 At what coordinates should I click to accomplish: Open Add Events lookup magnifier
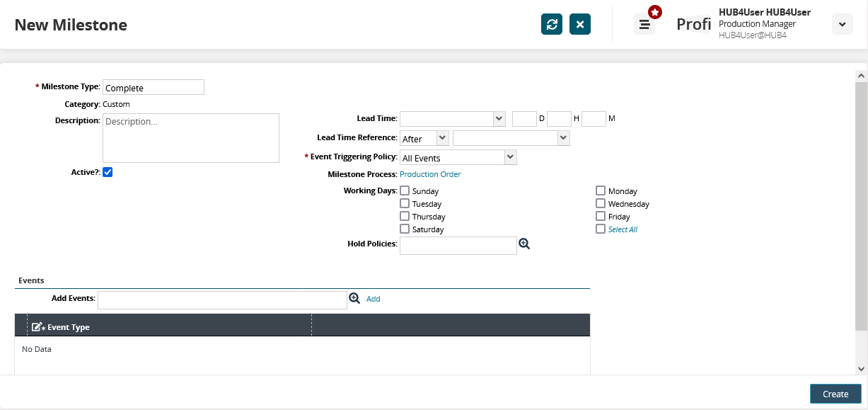point(354,299)
